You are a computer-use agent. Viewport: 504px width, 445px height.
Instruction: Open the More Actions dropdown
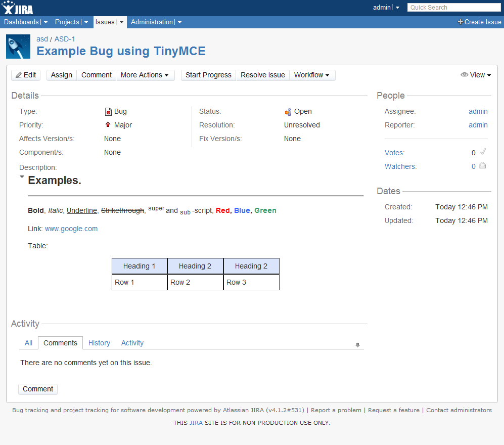click(145, 75)
